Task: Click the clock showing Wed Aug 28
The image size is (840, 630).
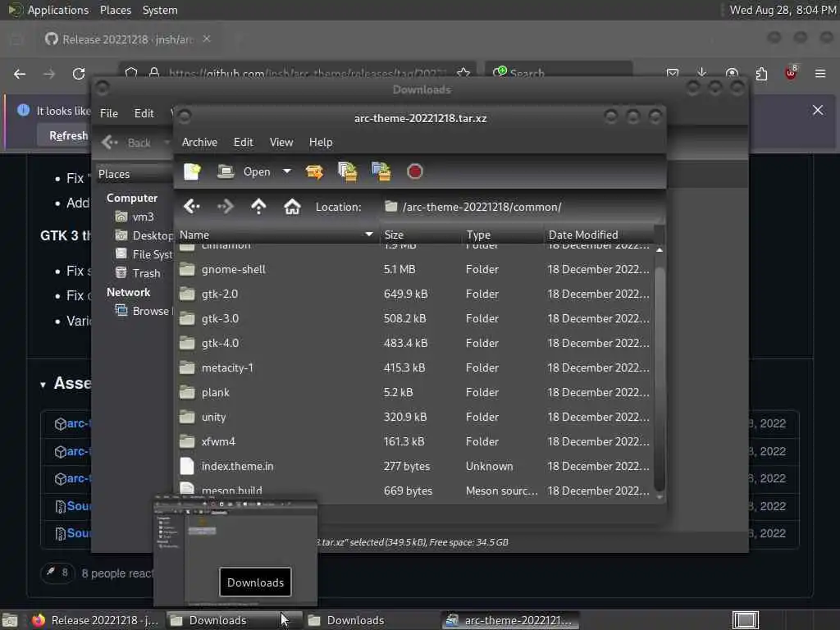Action: pos(783,10)
